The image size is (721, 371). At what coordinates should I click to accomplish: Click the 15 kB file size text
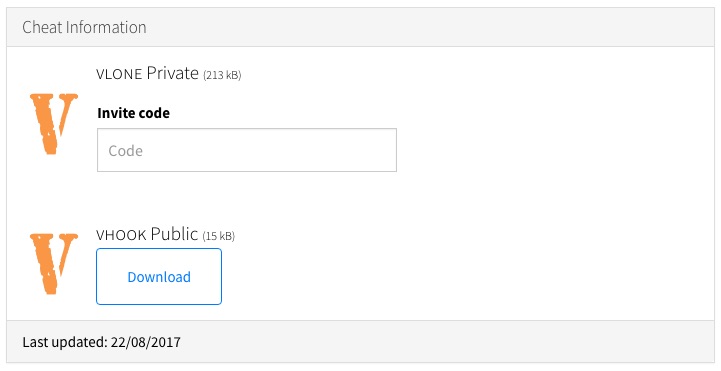(218, 236)
